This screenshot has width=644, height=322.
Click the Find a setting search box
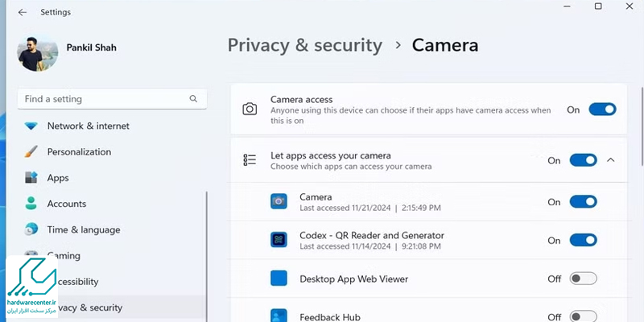click(105, 99)
